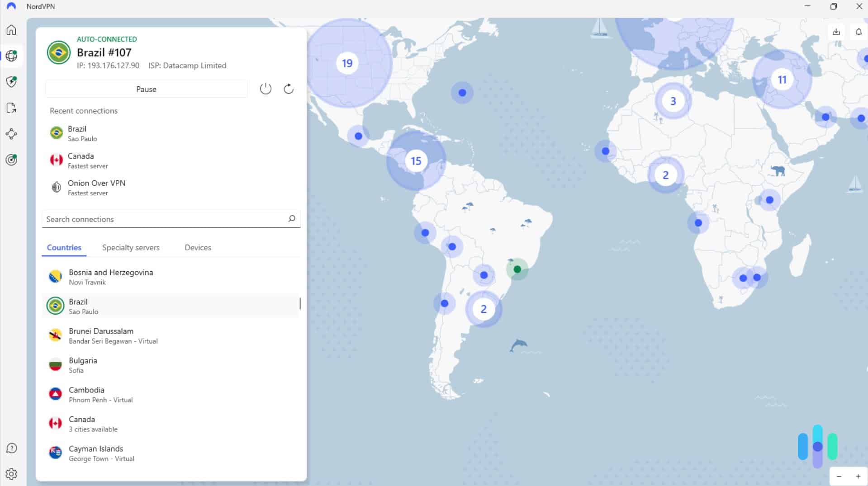Click the Search connections field
The height and width of the screenshot is (486, 868).
pos(171,219)
